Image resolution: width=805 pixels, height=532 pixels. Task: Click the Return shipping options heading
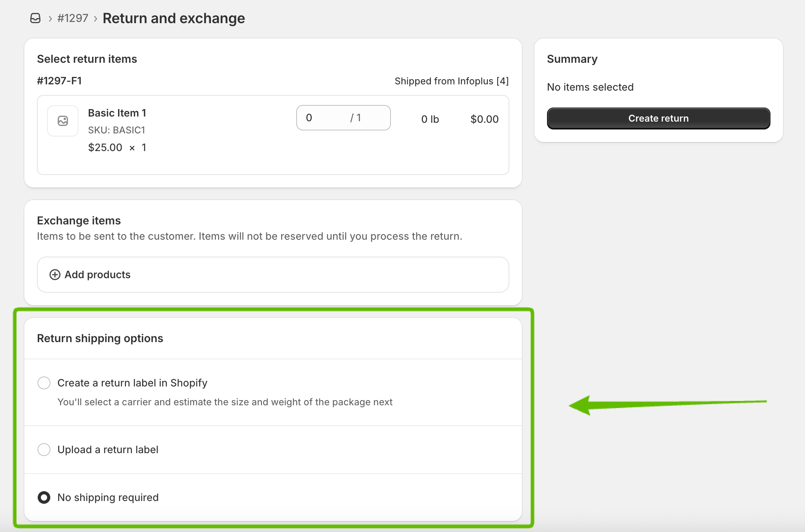tap(100, 339)
